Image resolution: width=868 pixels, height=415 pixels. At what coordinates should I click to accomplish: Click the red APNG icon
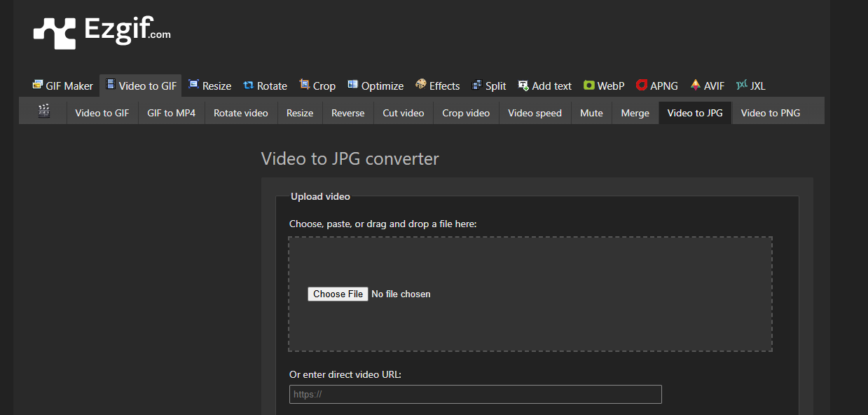pos(642,86)
